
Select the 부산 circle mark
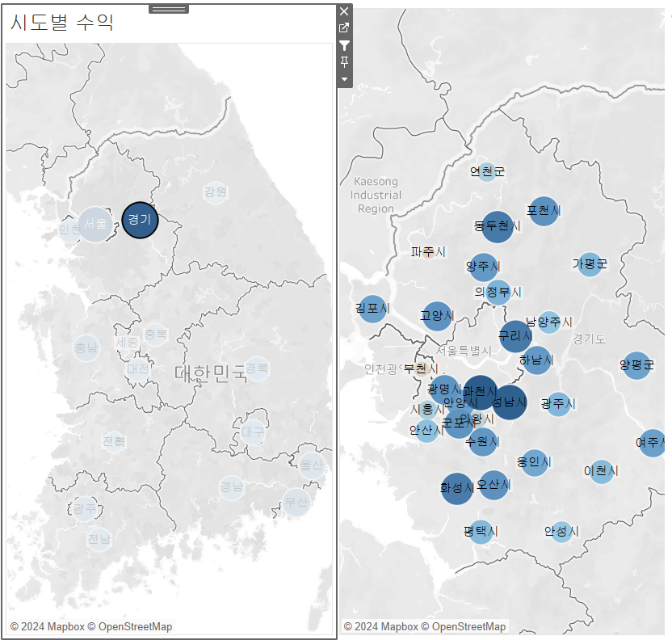click(x=296, y=502)
